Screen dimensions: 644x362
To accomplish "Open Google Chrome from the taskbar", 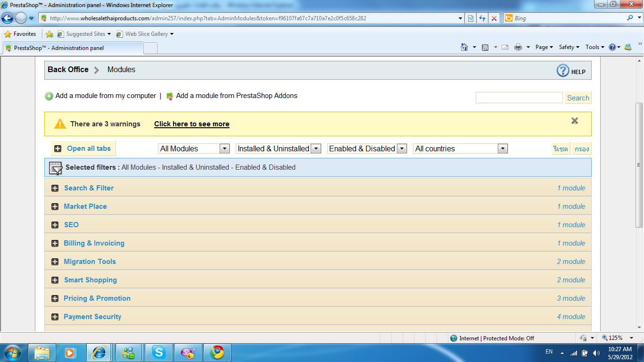I will 217,353.
